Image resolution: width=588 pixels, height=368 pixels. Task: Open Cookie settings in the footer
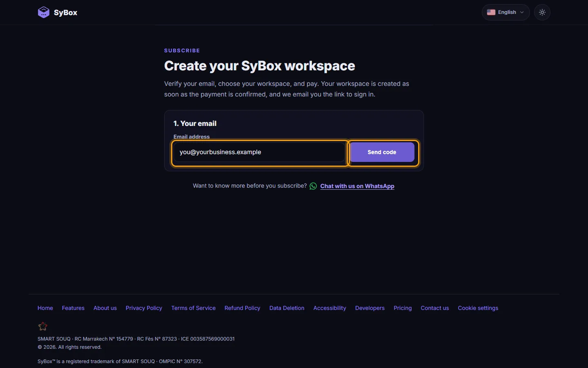478,308
